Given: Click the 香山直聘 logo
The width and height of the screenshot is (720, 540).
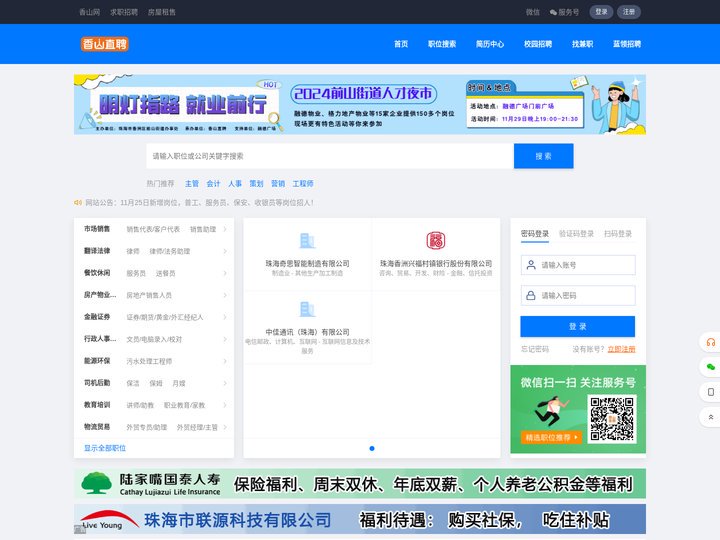Looking at the screenshot, I should [x=105, y=44].
